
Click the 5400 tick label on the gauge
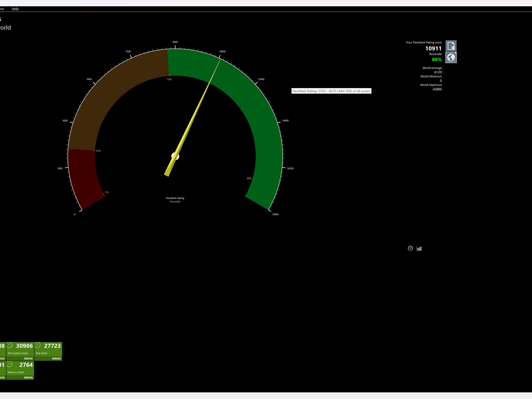pos(89,79)
